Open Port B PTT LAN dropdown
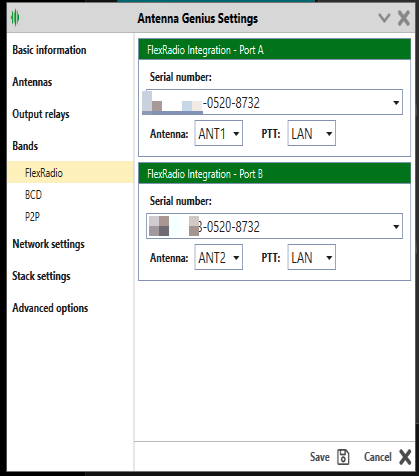The width and height of the screenshot is (419, 476). pos(311,257)
